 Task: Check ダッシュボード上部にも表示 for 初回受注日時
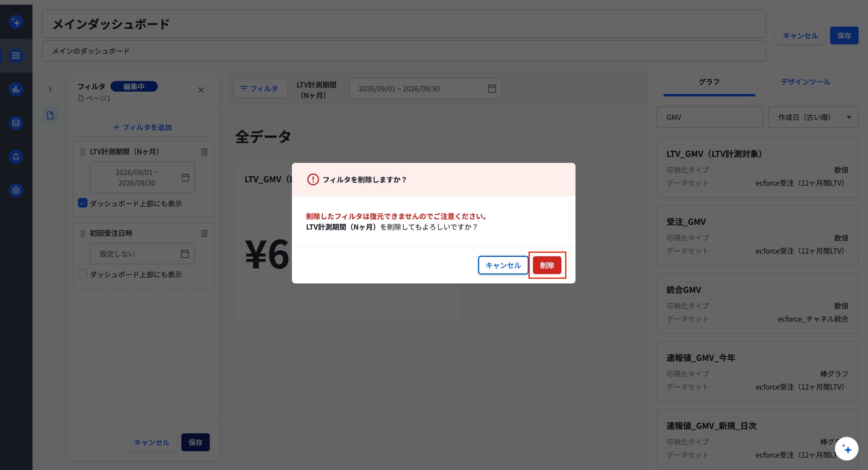tap(82, 274)
